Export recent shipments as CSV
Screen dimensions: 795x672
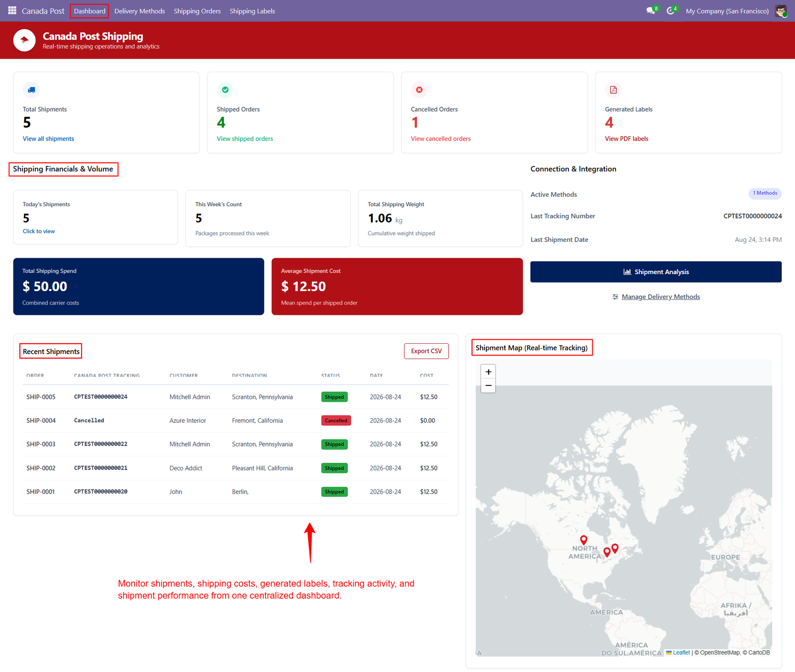(x=426, y=351)
